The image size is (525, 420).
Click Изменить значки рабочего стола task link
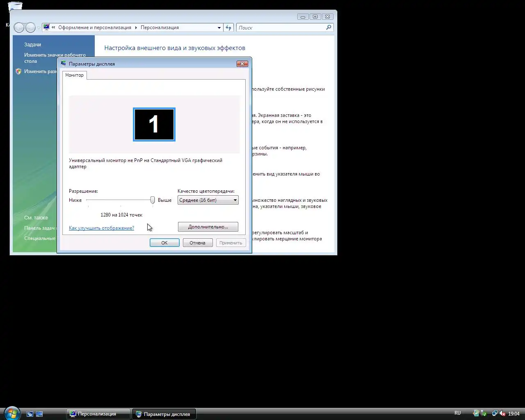pyautogui.click(x=55, y=58)
